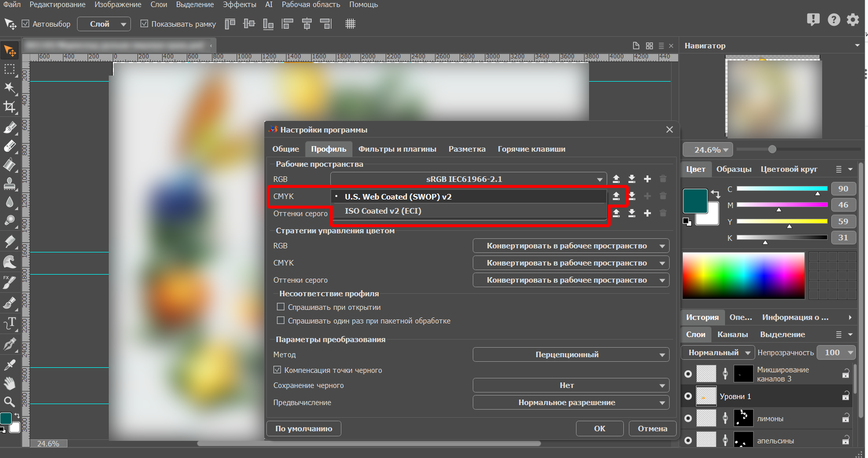This screenshot has width=868, height=458.
Task: Click the align top edges icon
Action: 230,24
